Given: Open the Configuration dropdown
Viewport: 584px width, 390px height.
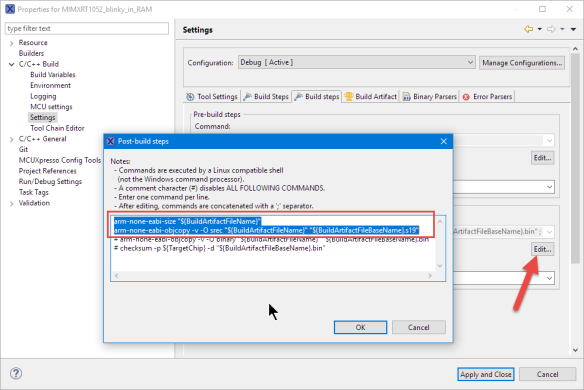Looking at the screenshot, I should tap(356, 63).
